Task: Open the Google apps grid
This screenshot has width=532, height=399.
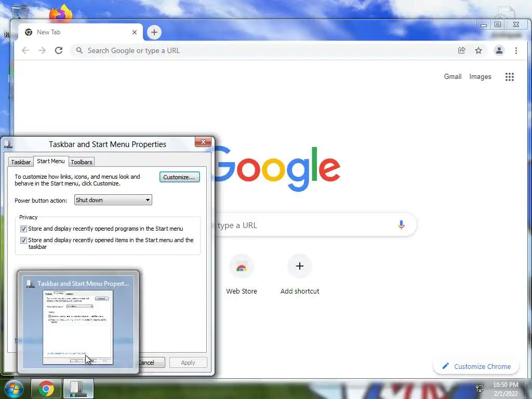Action: click(510, 77)
